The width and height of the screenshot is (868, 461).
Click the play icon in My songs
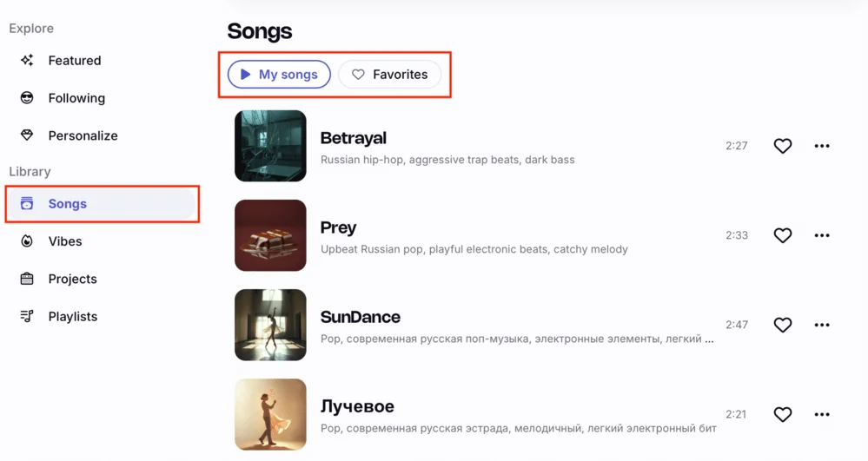click(246, 75)
